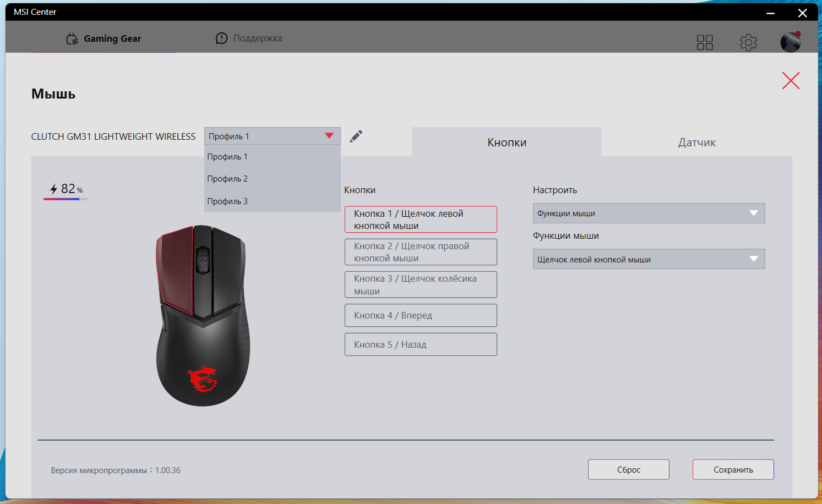
Task: Click the support exclamation icon
Action: (221, 38)
